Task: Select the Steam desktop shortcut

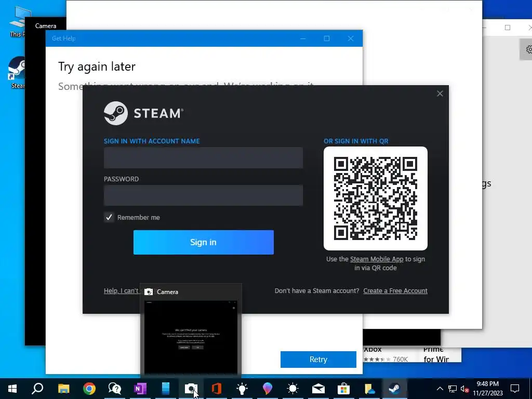Action: click(16, 73)
